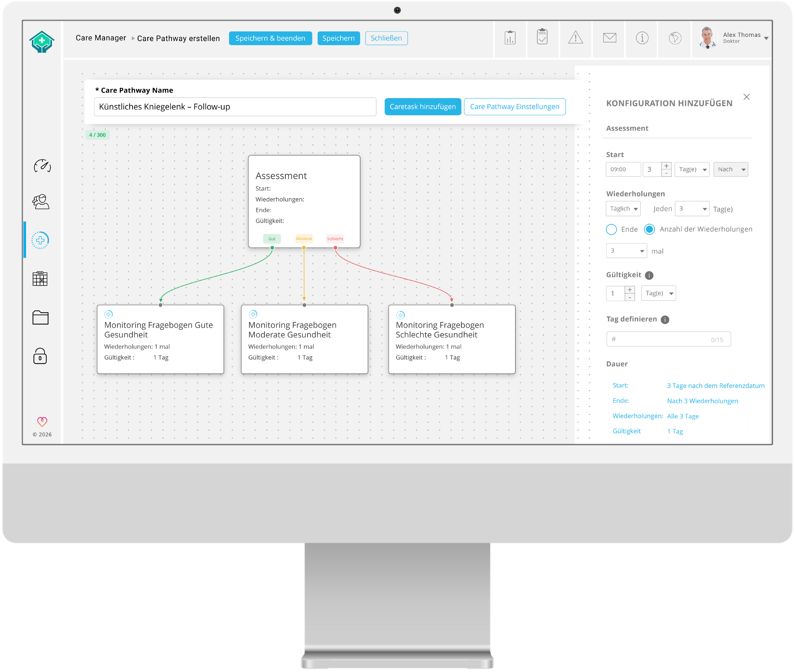Click the green Gut connector dot
Screen dimensions: 794x672
tap(272, 248)
